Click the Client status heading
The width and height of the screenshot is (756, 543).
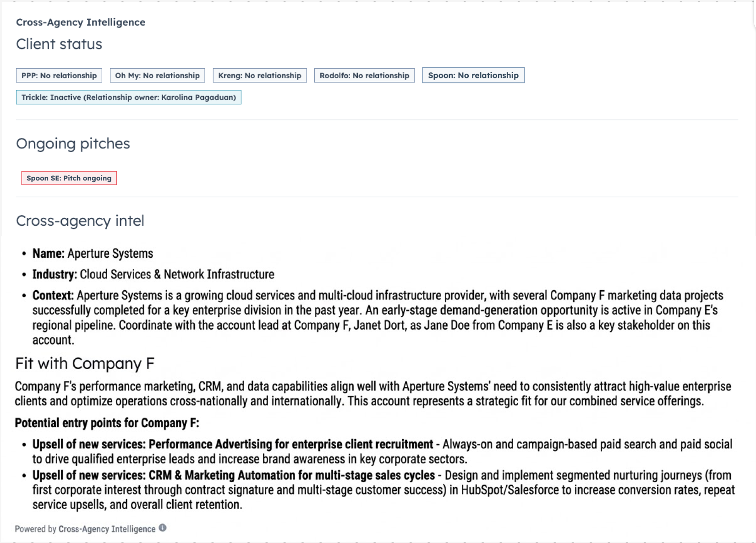tap(59, 44)
